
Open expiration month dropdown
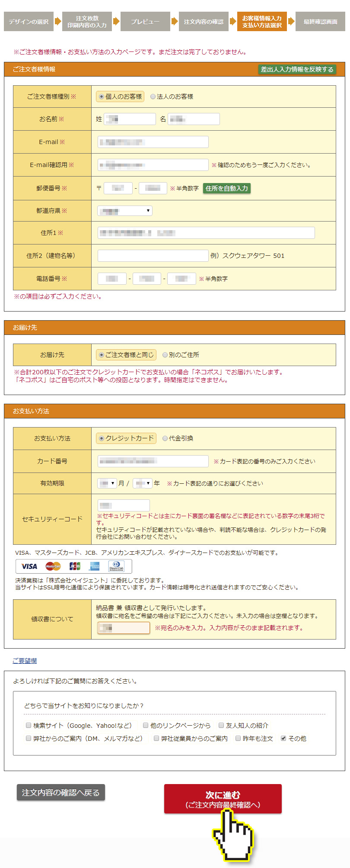pos(107,483)
